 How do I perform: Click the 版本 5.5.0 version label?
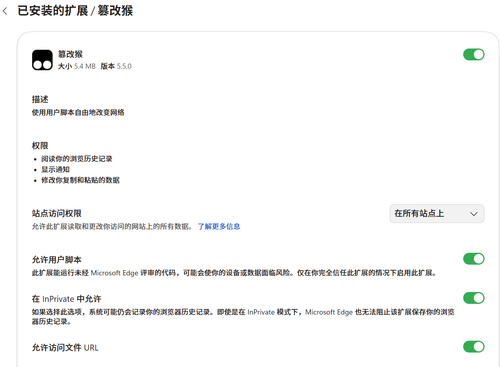click(x=116, y=66)
